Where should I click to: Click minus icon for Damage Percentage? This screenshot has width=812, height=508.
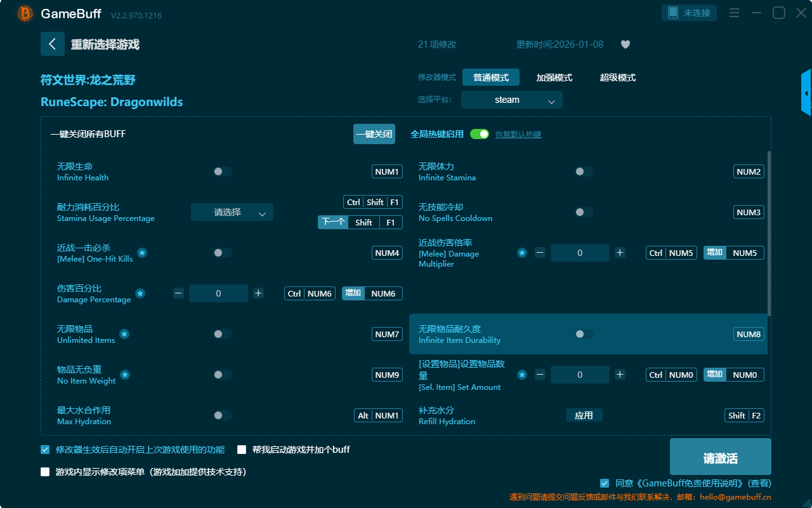pyautogui.click(x=178, y=293)
